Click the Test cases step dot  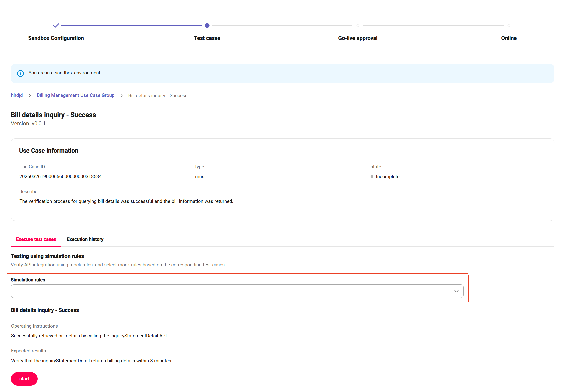pos(207,25)
